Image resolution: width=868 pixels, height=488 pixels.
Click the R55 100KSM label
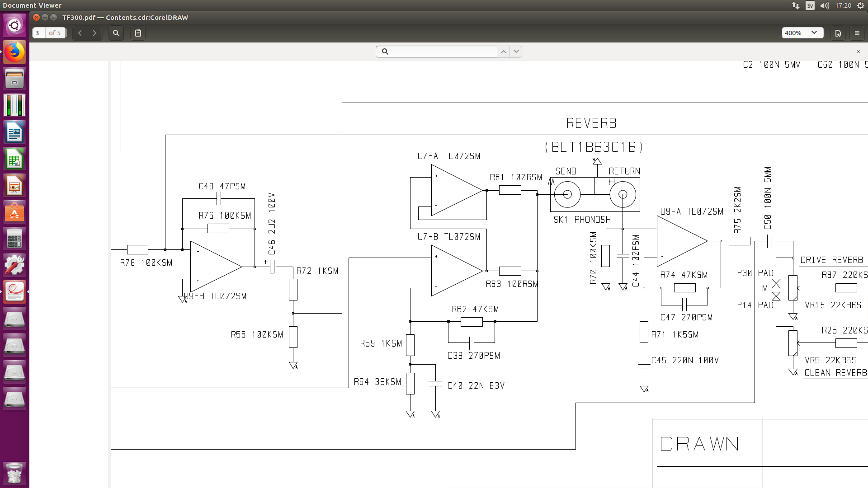coord(257,335)
